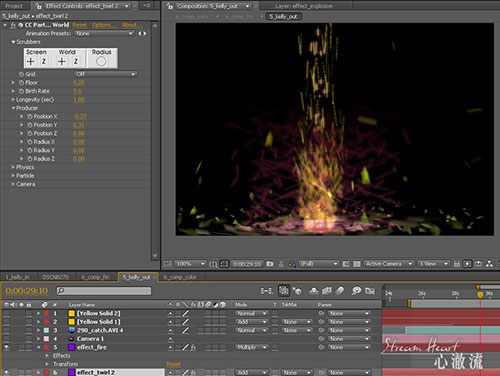Toggle lock for Yellow Solid 2 layer
The image size is (500, 376).
tap(29, 313)
